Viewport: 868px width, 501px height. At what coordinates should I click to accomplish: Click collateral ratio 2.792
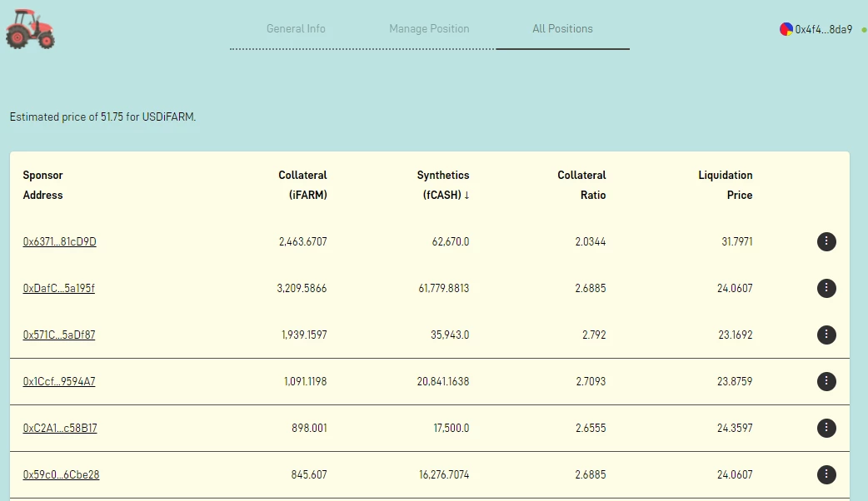(594, 335)
